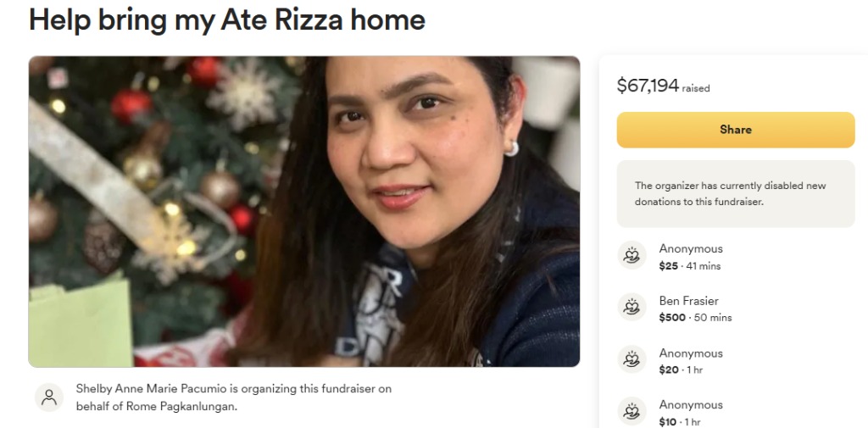Viewport: 868px width, 428px height.
Task: Select the Ben Frasier donor name
Action: 688,301
